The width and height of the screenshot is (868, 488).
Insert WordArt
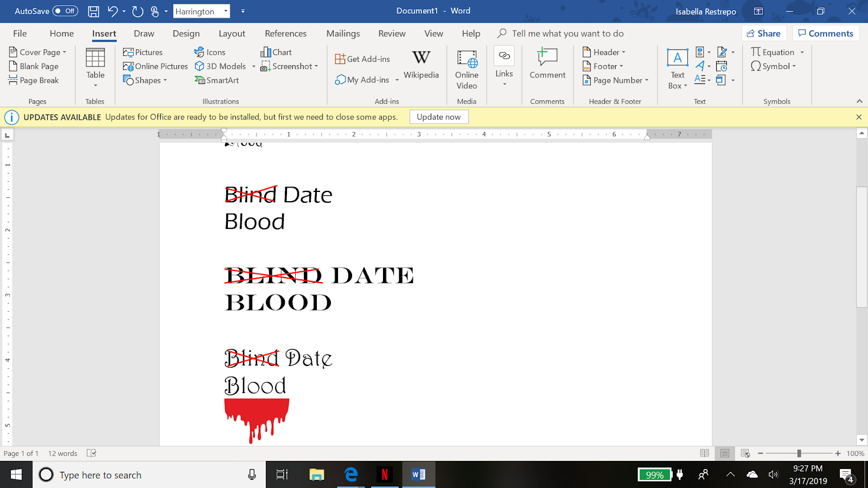(x=703, y=66)
